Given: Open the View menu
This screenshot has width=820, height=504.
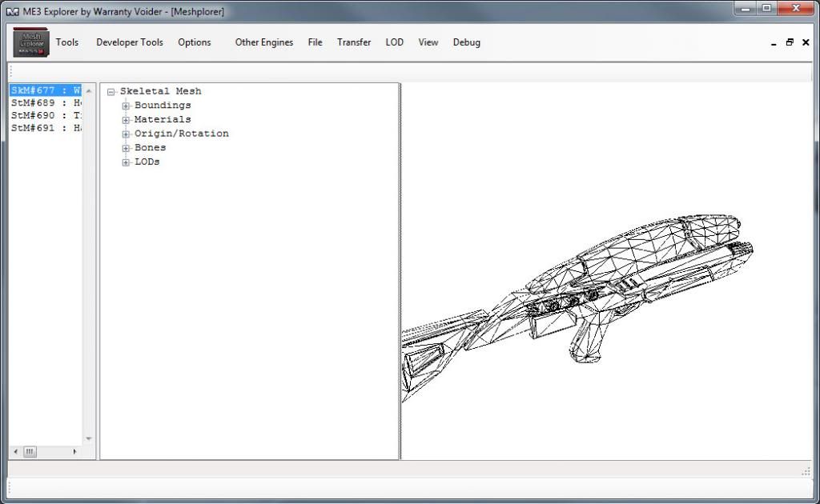Looking at the screenshot, I should point(428,42).
